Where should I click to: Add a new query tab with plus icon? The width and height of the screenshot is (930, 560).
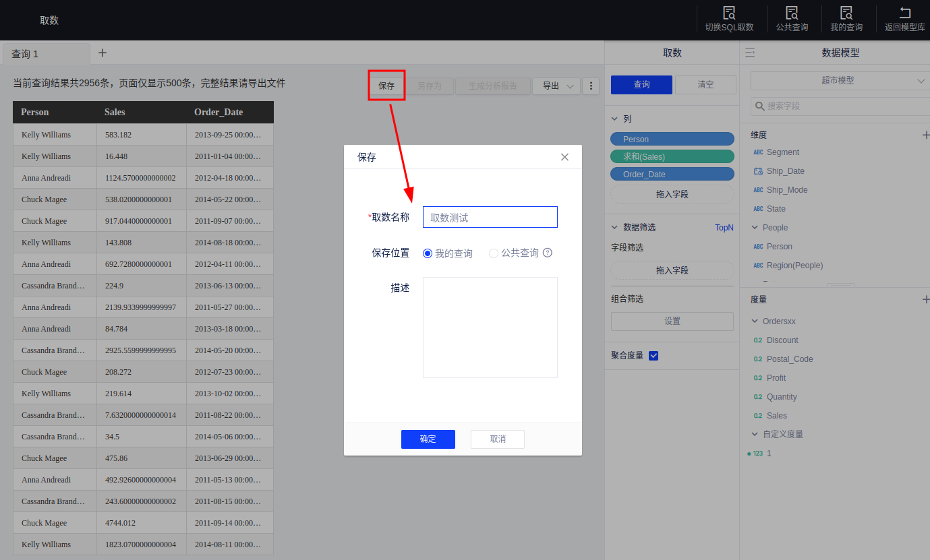point(103,53)
